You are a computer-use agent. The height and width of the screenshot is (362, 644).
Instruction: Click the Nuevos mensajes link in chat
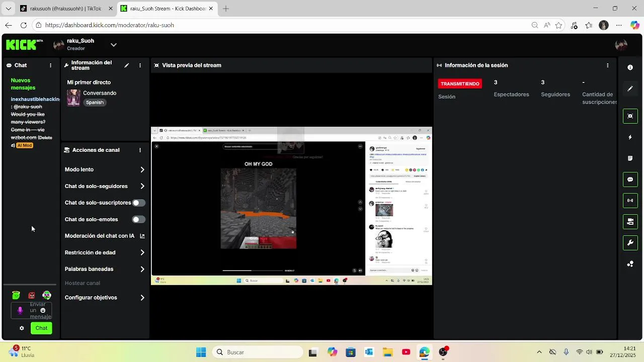point(23,84)
